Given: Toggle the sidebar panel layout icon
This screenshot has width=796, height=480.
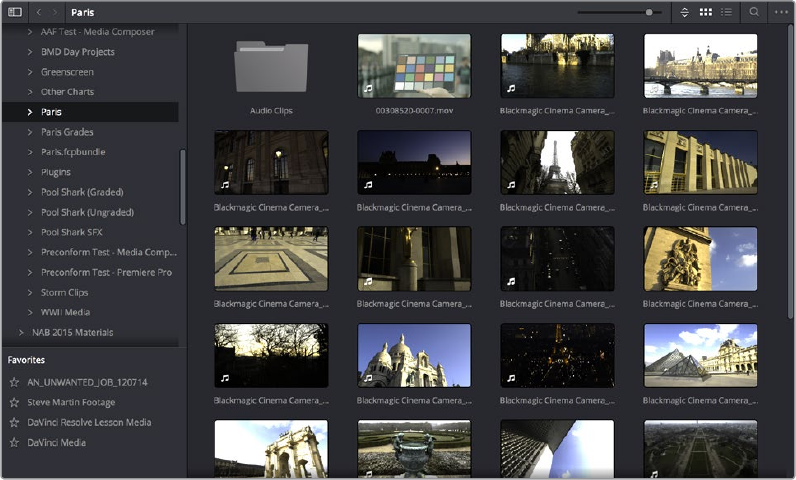Looking at the screenshot, I should point(15,12).
